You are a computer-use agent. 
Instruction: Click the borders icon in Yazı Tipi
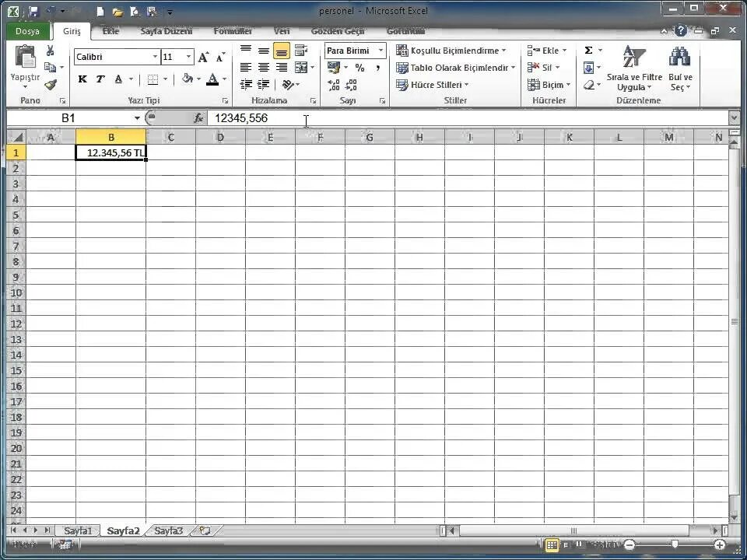click(153, 79)
